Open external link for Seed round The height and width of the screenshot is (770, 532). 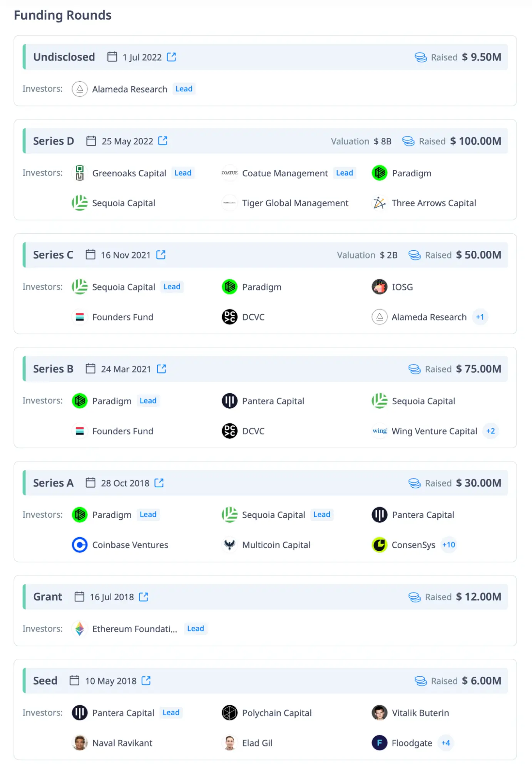pos(146,681)
